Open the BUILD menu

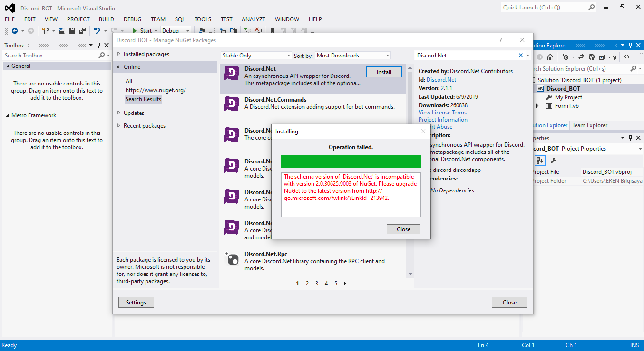(x=107, y=19)
